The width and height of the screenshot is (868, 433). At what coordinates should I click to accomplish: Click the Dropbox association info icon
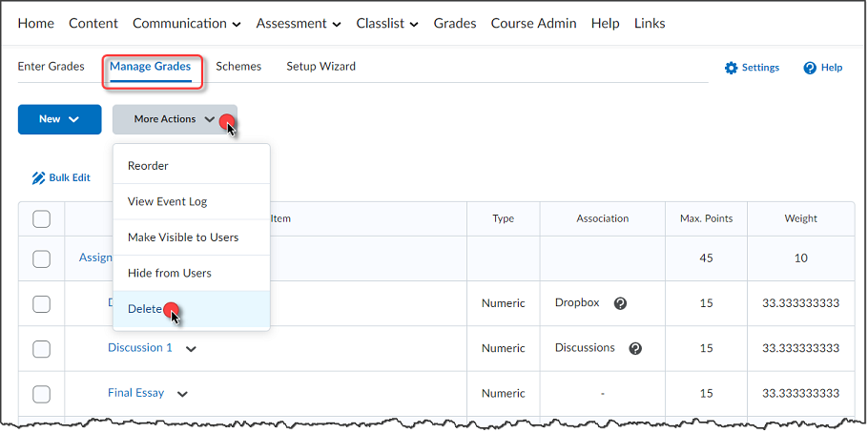click(x=620, y=303)
